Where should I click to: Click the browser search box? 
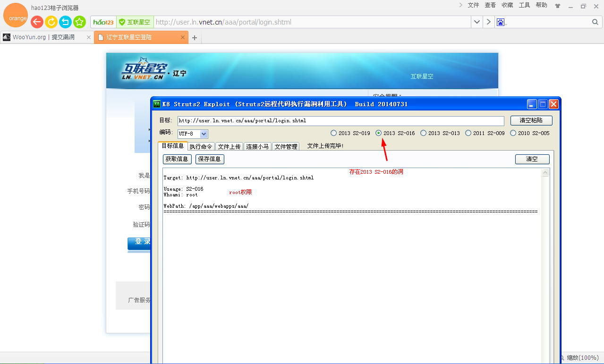(x=548, y=22)
